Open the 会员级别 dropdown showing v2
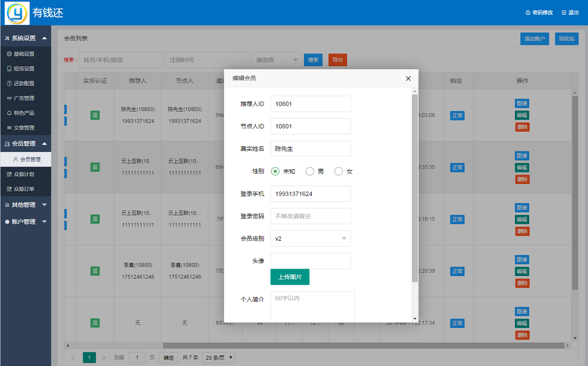The width and height of the screenshot is (588, 366). (310, 239)
